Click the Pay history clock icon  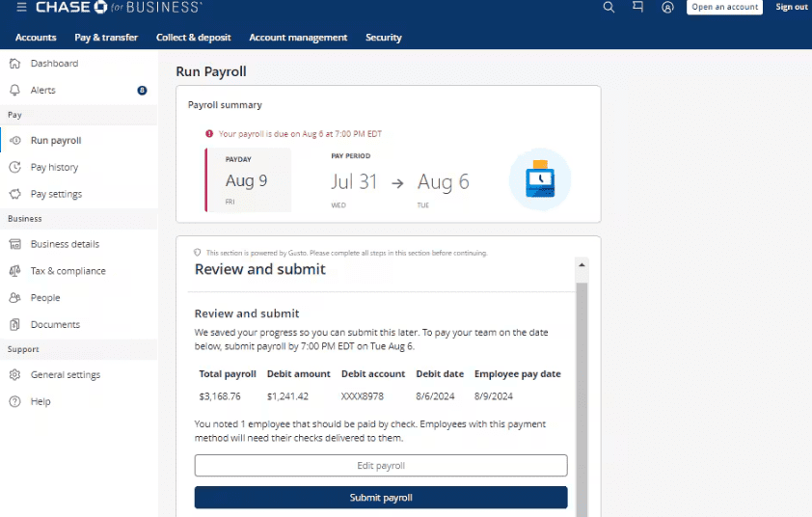[x=15, y=167]
